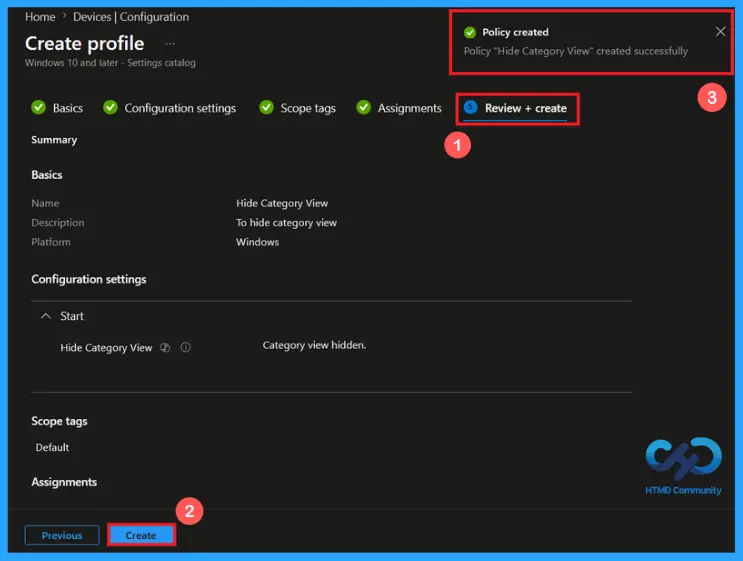Click the Policy created toast title
The image size is (743, 561).
point(515,32)
